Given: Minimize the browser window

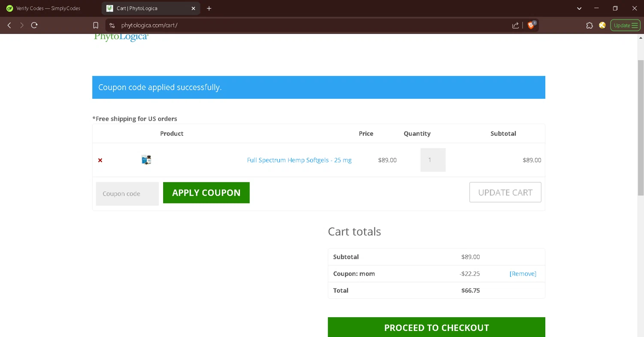Looking at the screenshot, I should [596, 8].
